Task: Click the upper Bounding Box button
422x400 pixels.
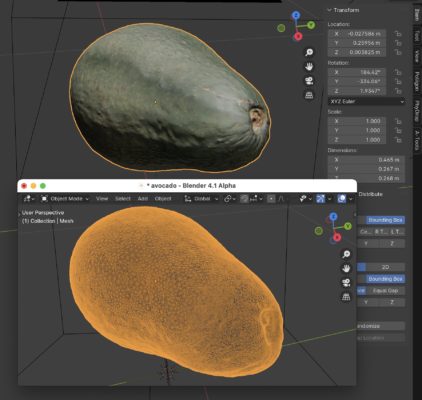Action: [x=385, y=220]
